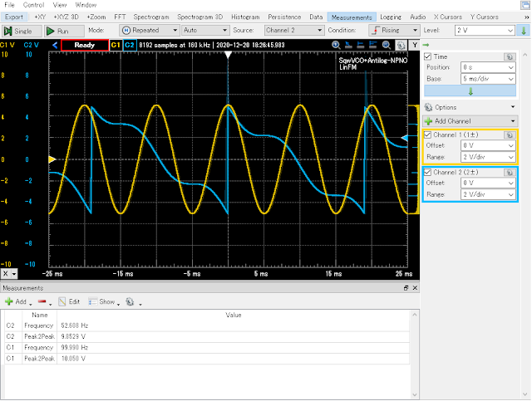This screenshot has width=532, height=401.
Task: Open Channel 2 Offset dropdown
Action: [x=488, y=183]
